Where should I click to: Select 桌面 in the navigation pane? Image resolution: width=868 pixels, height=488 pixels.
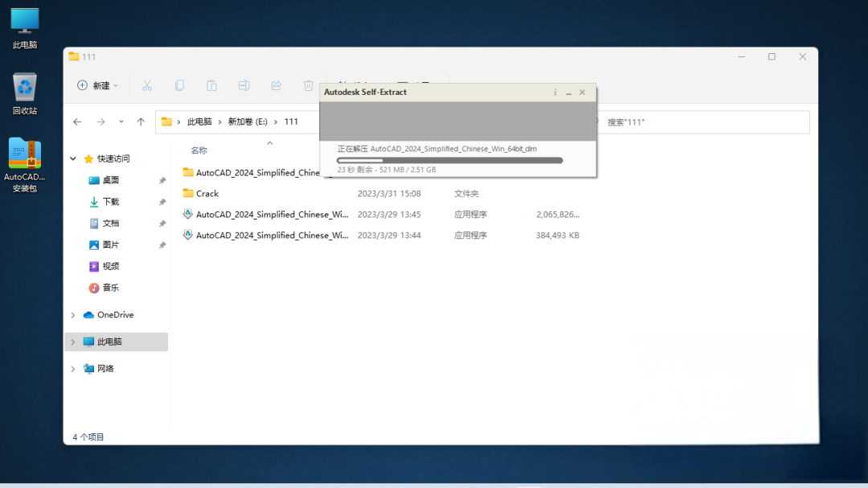click(x=111, y=180)
